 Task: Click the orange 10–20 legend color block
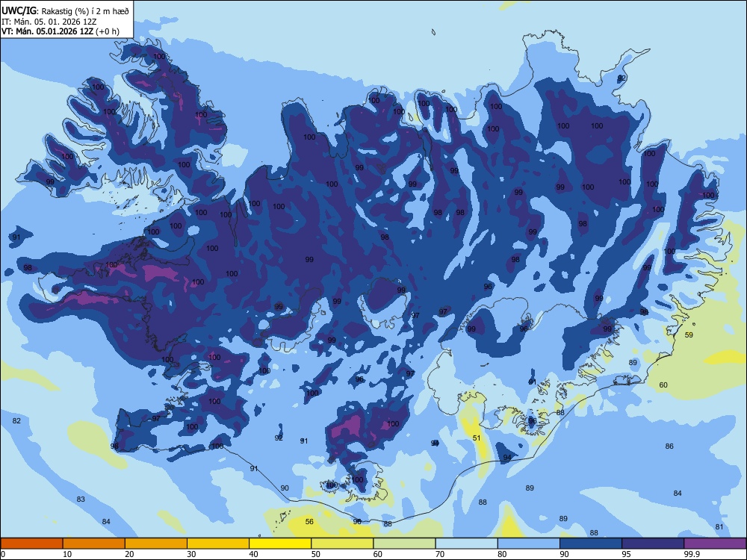(x=94, y=544)
